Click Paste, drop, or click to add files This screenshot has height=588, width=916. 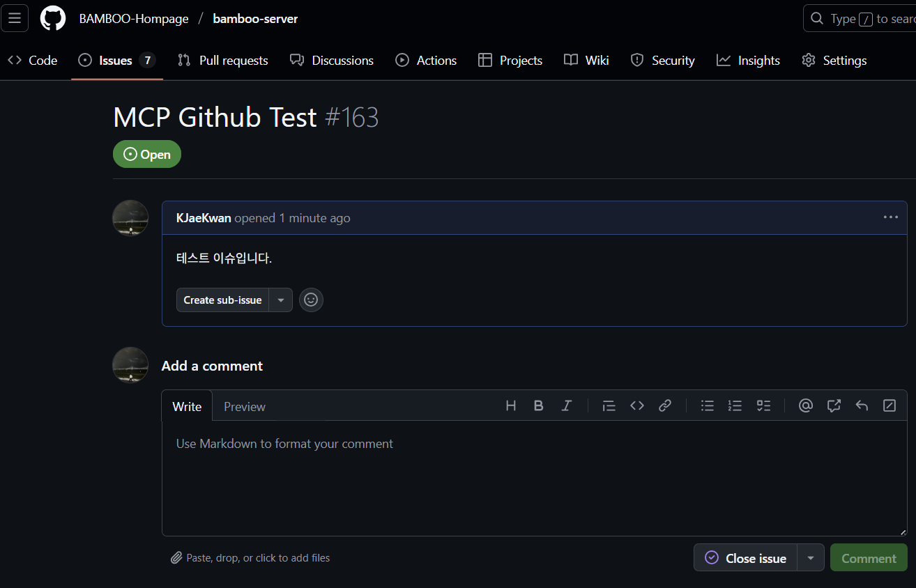click(250, 558)
